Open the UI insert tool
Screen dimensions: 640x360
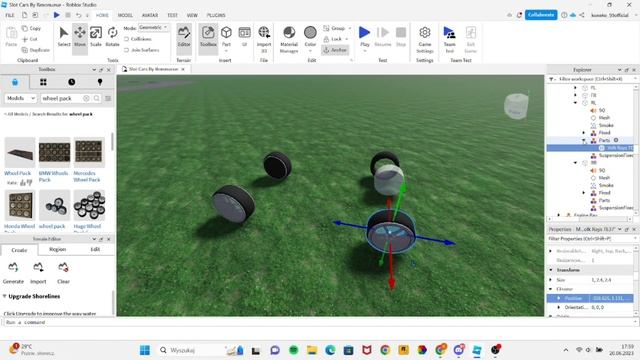[244, 36]
